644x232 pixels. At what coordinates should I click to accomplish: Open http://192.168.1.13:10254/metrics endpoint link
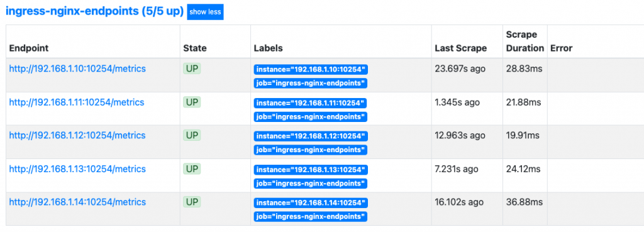click(77, 168)
